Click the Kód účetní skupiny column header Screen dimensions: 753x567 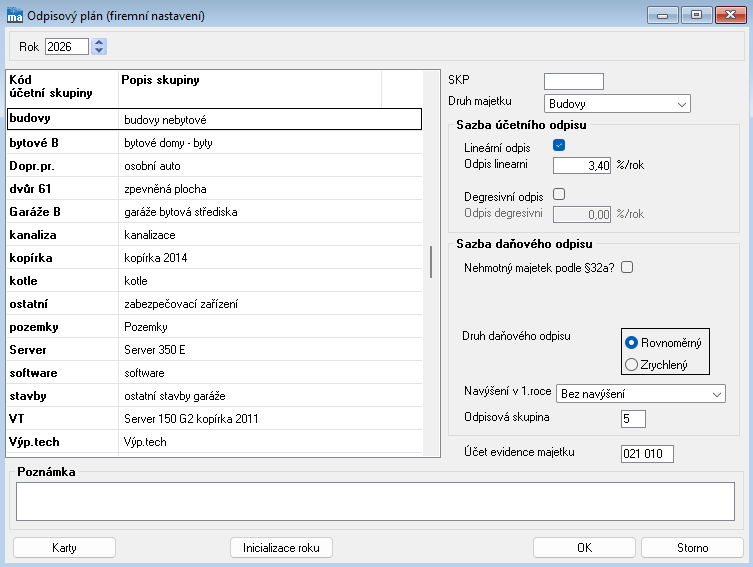point(62,88)
